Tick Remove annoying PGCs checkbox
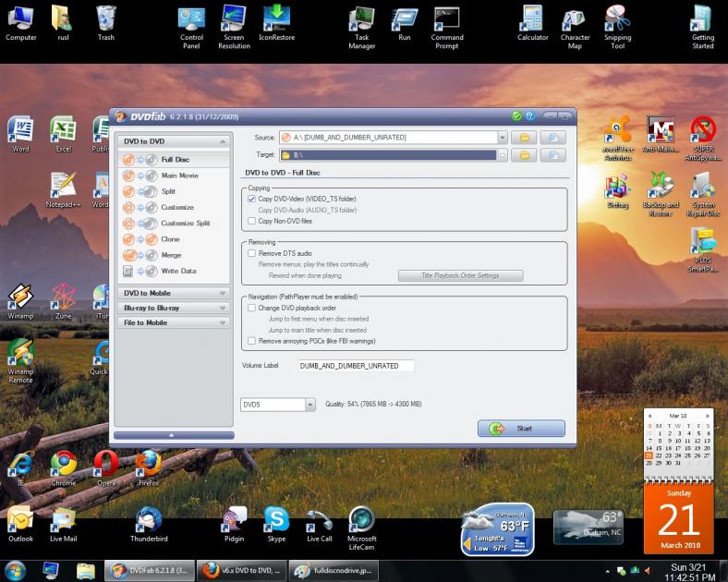 [x=251, y=341]
